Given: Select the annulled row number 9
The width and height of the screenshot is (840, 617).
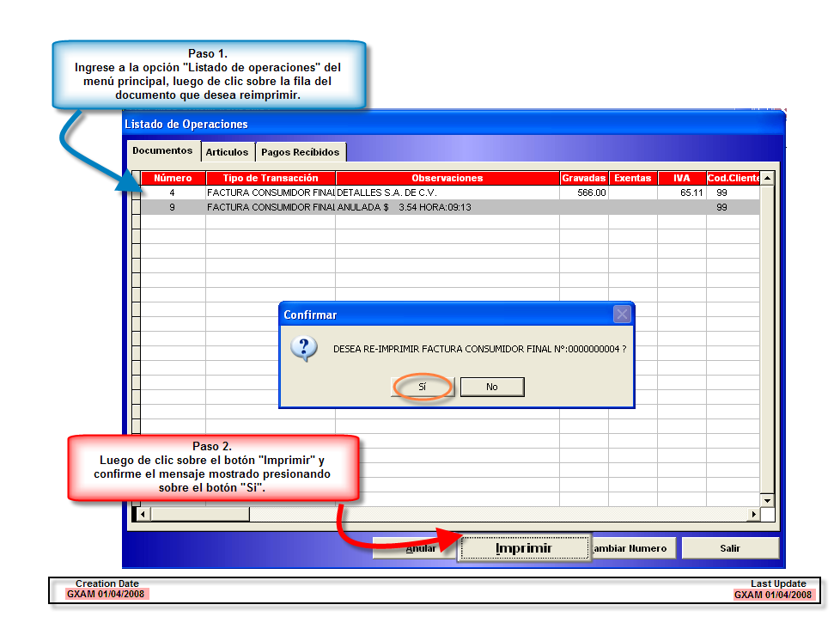Looking at the screenshot, I should coord(172,207).
